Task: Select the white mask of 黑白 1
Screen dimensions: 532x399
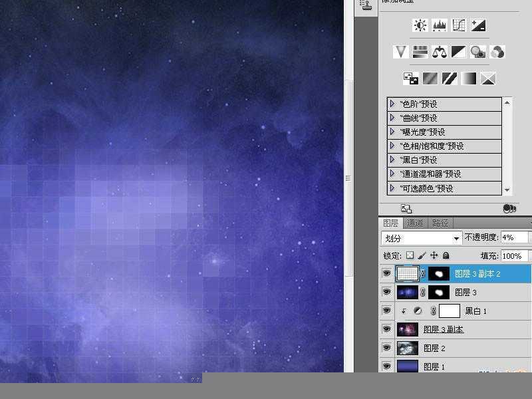Action: tap(450, 311)
